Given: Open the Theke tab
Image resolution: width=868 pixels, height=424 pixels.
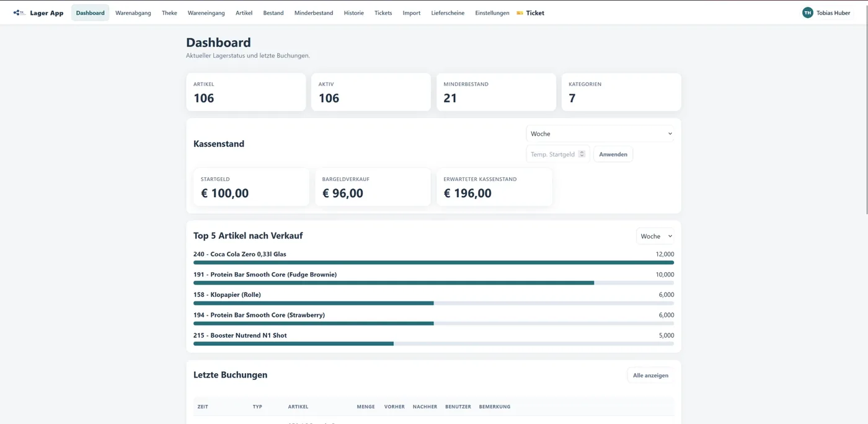Looking at the screenshot, I should coord(169,12).
